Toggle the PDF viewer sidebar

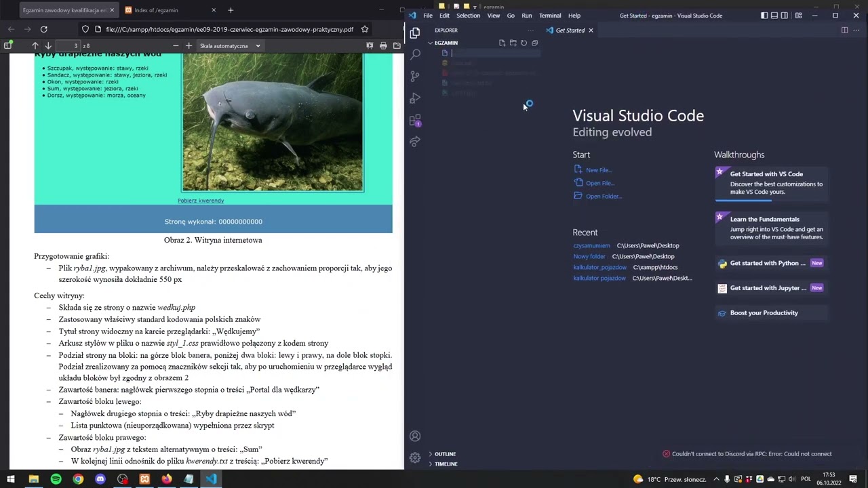pyautogui.click(x=7, y=45)
